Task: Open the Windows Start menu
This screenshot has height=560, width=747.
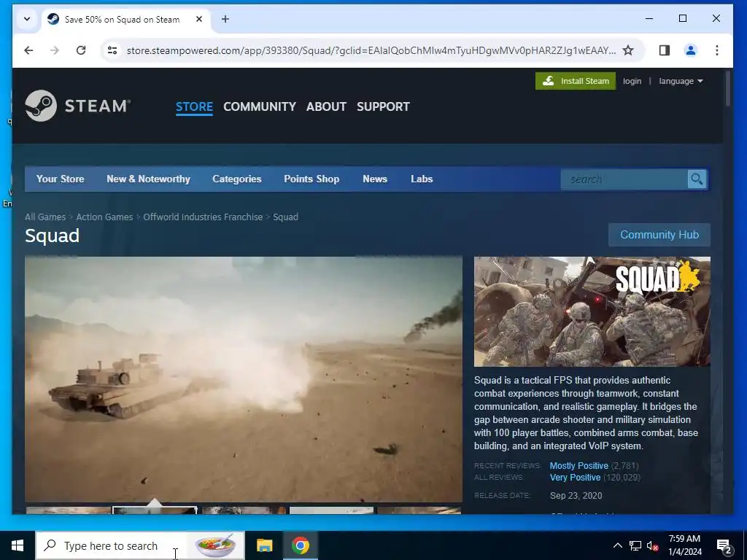Action: tap(18, 545)
